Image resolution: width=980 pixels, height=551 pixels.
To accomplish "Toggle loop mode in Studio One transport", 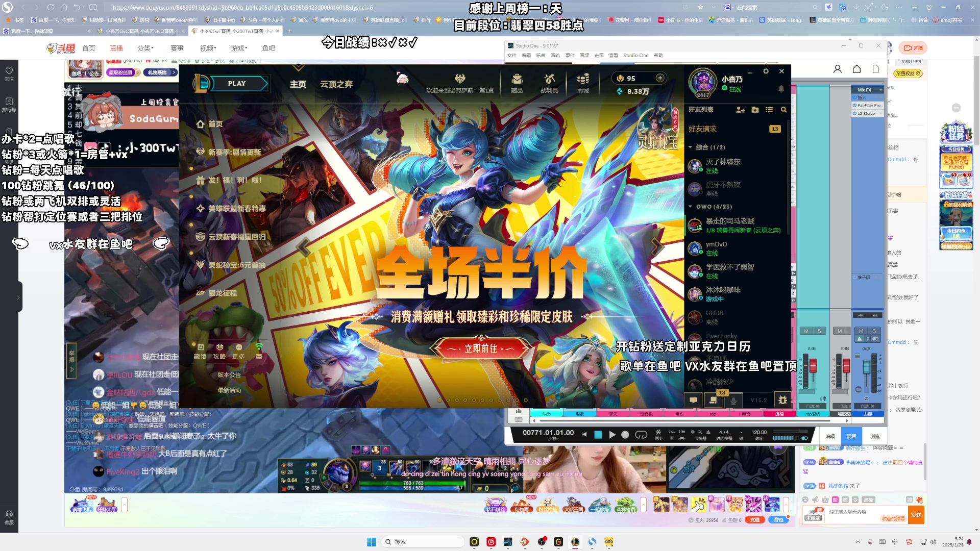I will click(641, 435).
